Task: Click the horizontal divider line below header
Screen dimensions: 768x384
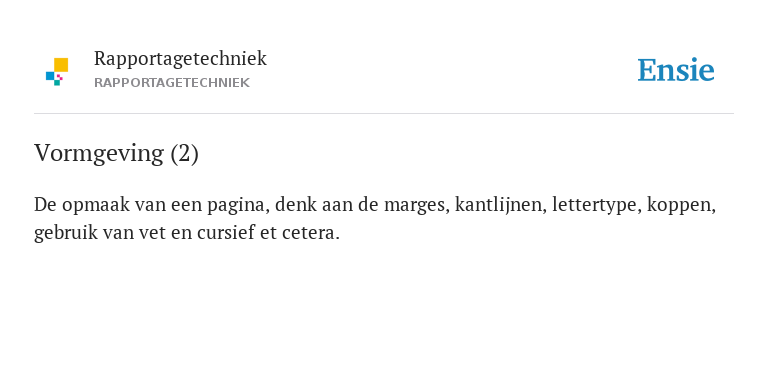Action: point(384,113)
